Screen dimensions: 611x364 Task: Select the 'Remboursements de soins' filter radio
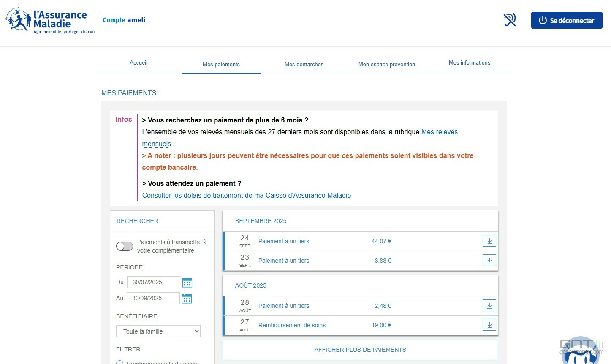coord(120,362)
